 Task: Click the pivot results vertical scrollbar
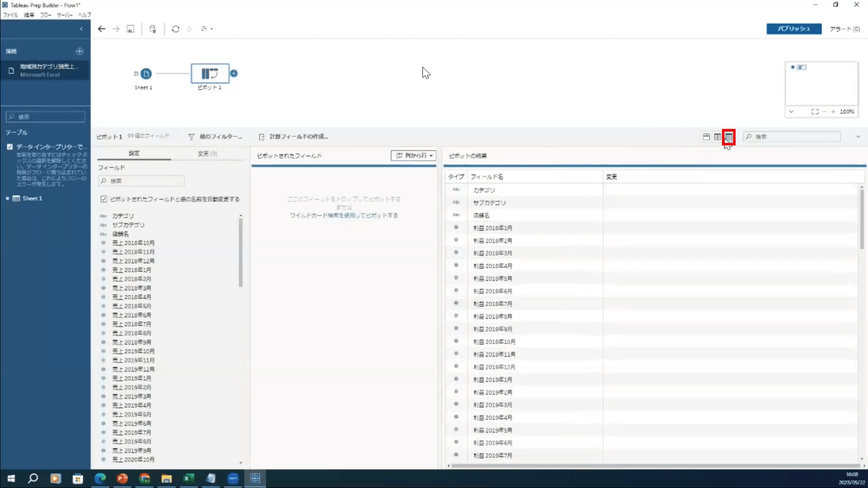[862, 219]
